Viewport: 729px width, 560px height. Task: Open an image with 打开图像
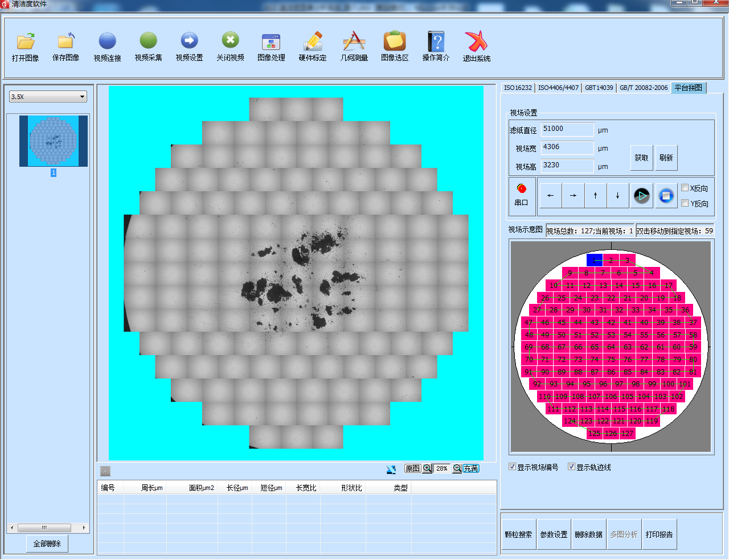(26, 46)
